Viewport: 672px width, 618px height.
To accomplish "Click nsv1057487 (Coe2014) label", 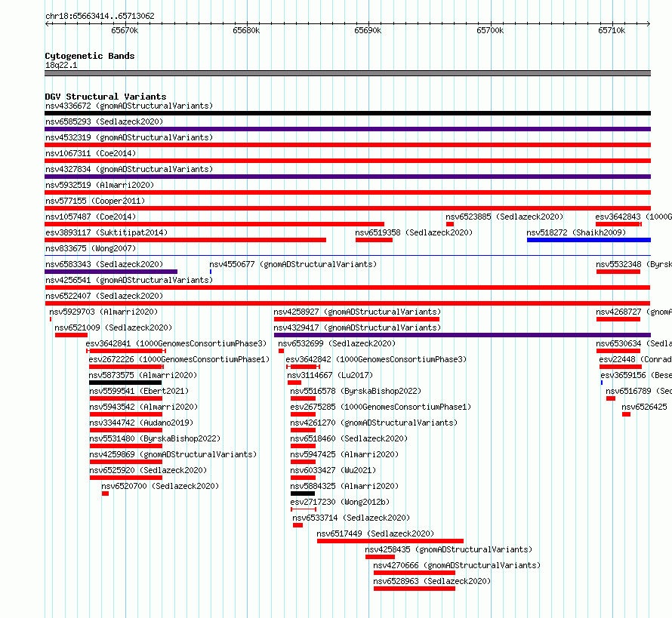I will 91,217.
